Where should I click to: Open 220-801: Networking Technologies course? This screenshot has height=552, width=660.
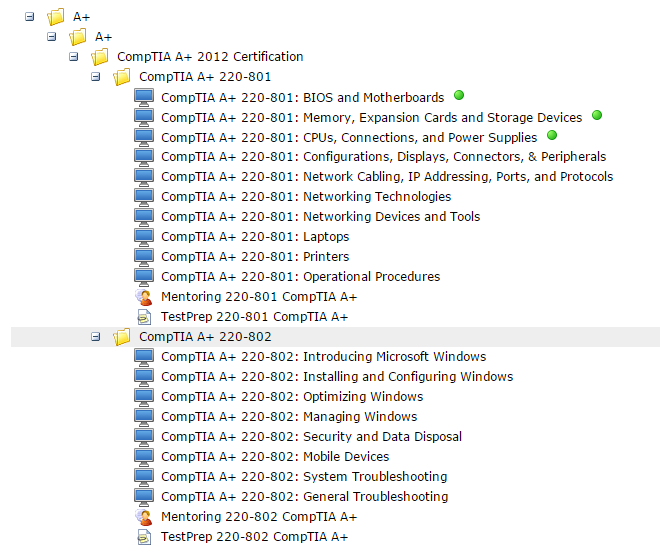point(306,197)
